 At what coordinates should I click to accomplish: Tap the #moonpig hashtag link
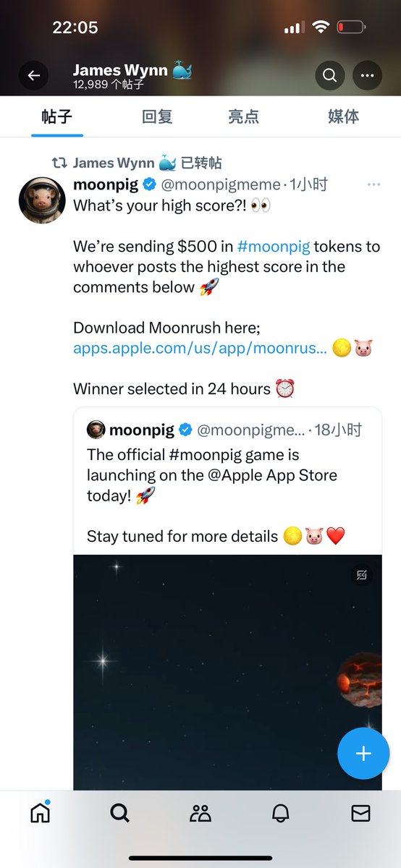click(274, 246)
